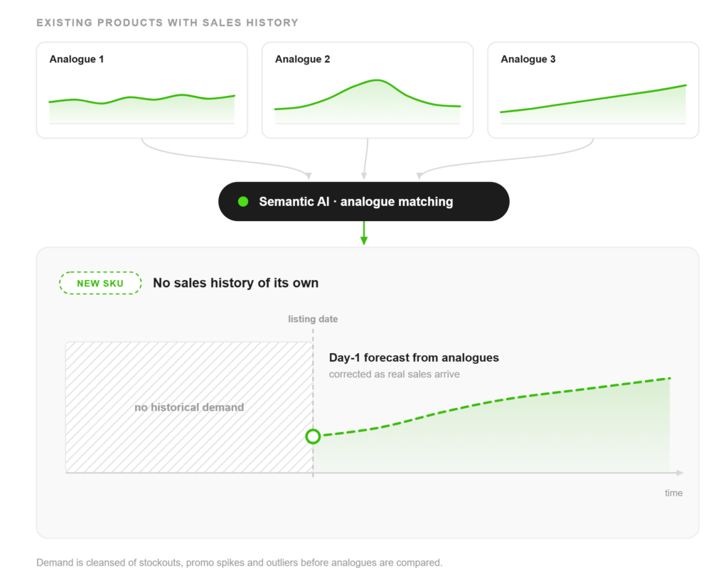Click the green arrow below Semantic AI pill
This screenshot has height=582, width=728.
pos(364,233)
